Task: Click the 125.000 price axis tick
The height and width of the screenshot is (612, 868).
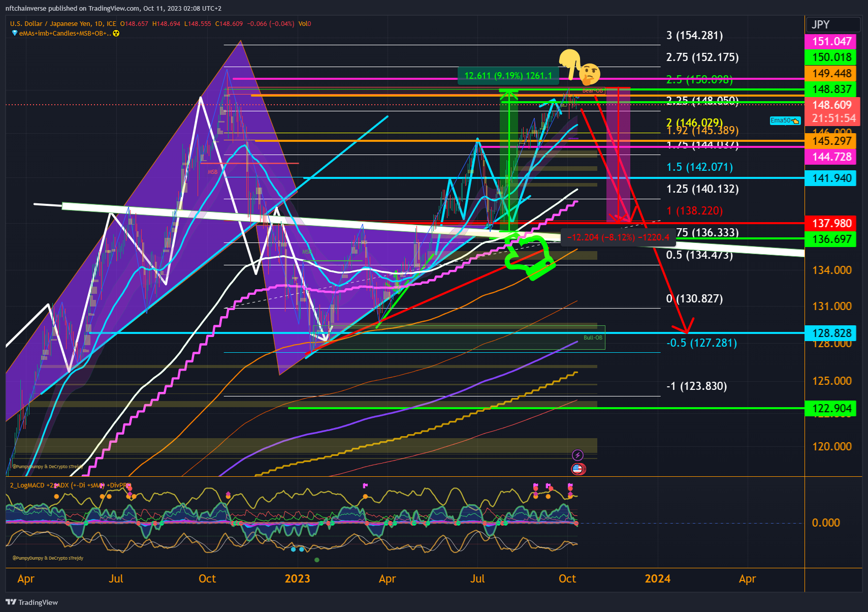Action: coord(832,381)
